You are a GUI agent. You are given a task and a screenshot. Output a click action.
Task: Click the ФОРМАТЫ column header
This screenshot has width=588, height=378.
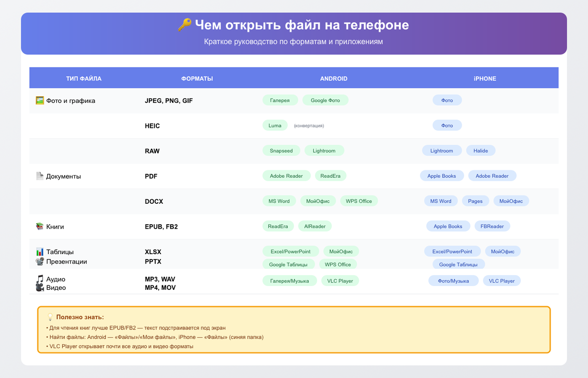[197, 78]
